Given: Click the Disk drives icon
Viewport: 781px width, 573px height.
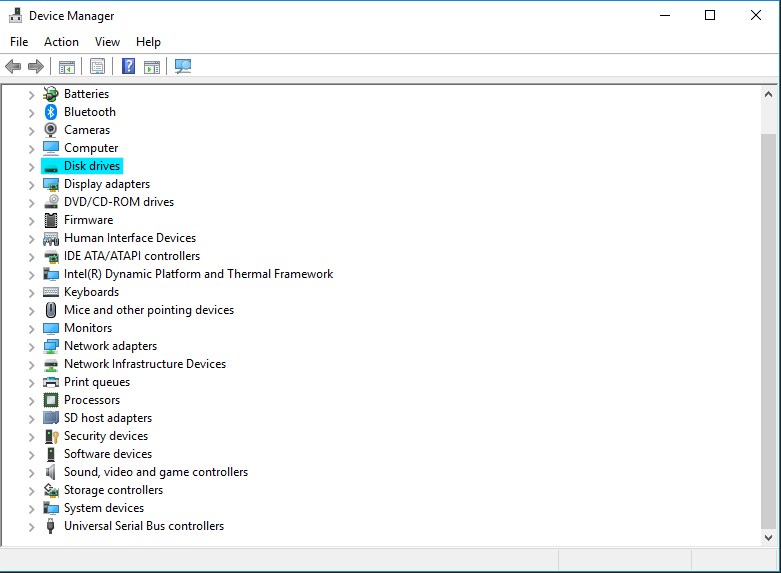Looking at the screenshot, I should [x=51, y=167].
